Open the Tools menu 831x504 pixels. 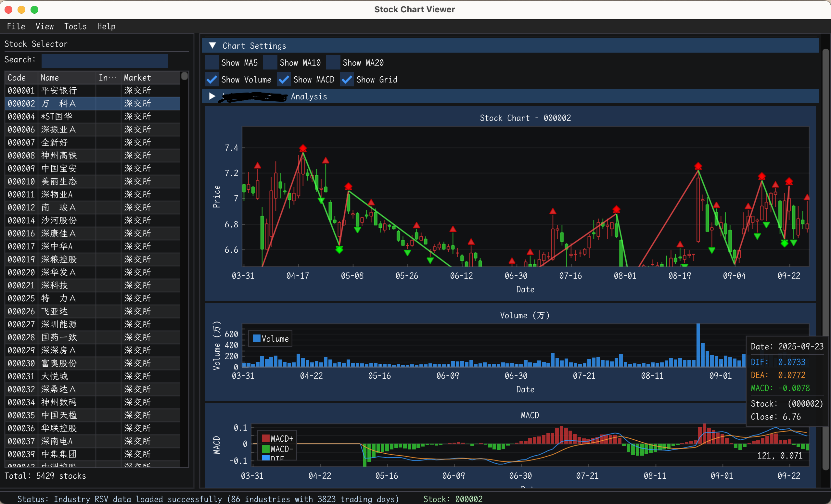(75, 26)
